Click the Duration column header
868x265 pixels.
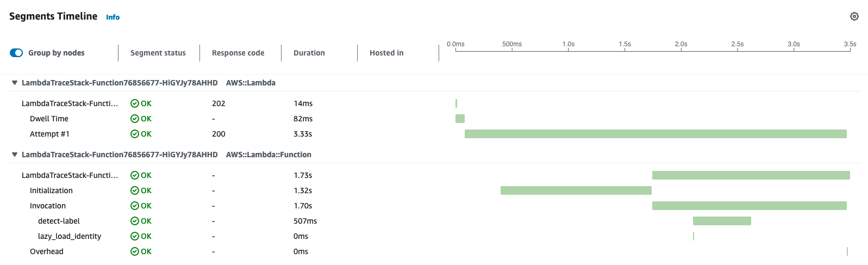pos(309,53)
